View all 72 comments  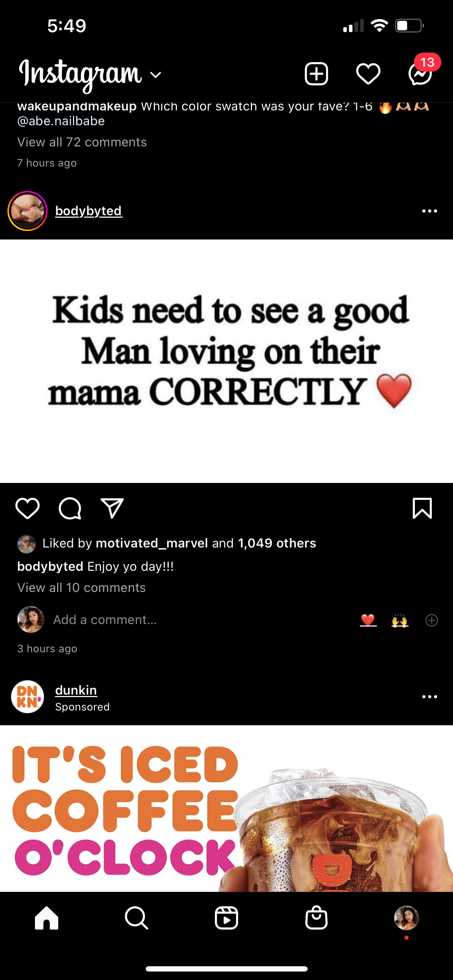click(x=82, y=142)
